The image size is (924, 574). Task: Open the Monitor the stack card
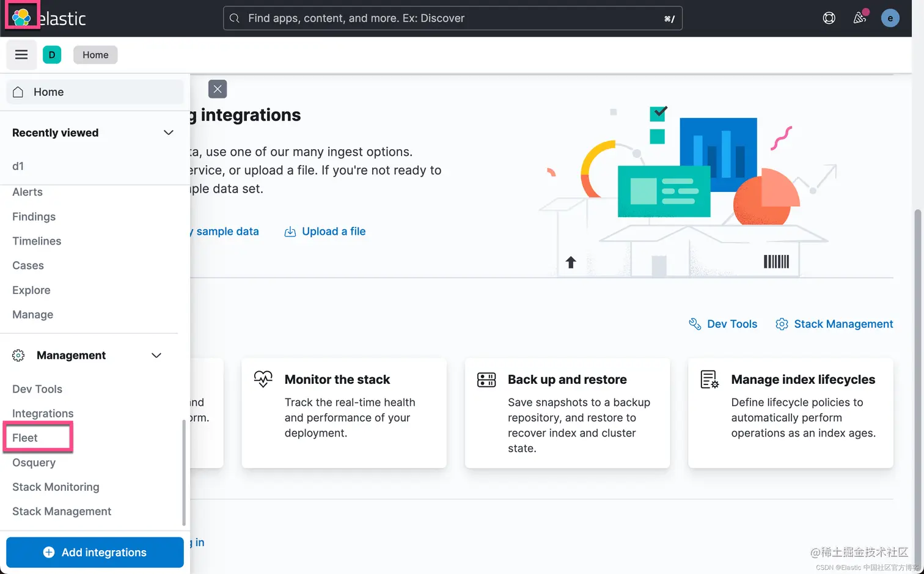pos(344,413)
